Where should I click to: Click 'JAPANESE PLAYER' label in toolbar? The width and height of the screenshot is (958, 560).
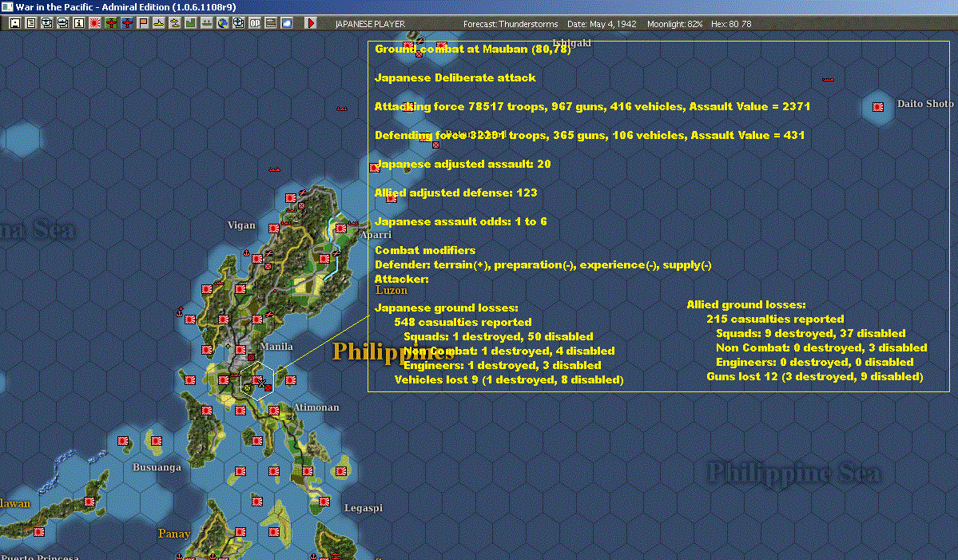pos(370,24)
